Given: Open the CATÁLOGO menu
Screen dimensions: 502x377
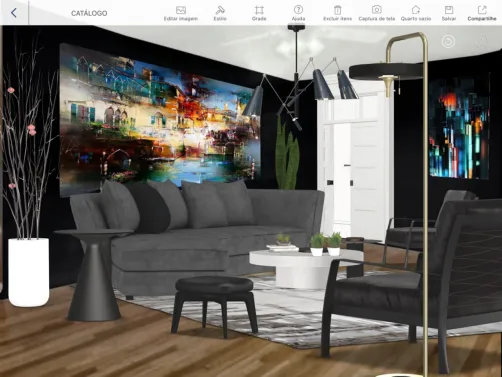Looking at the screenshot, I should click(x=89, y=13).
